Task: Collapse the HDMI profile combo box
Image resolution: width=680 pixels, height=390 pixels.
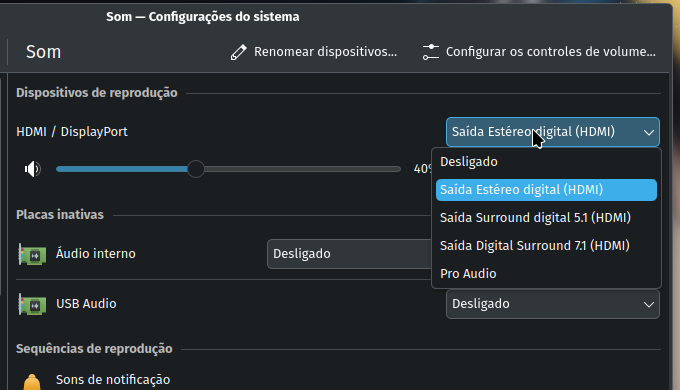Action: point(552,132)
